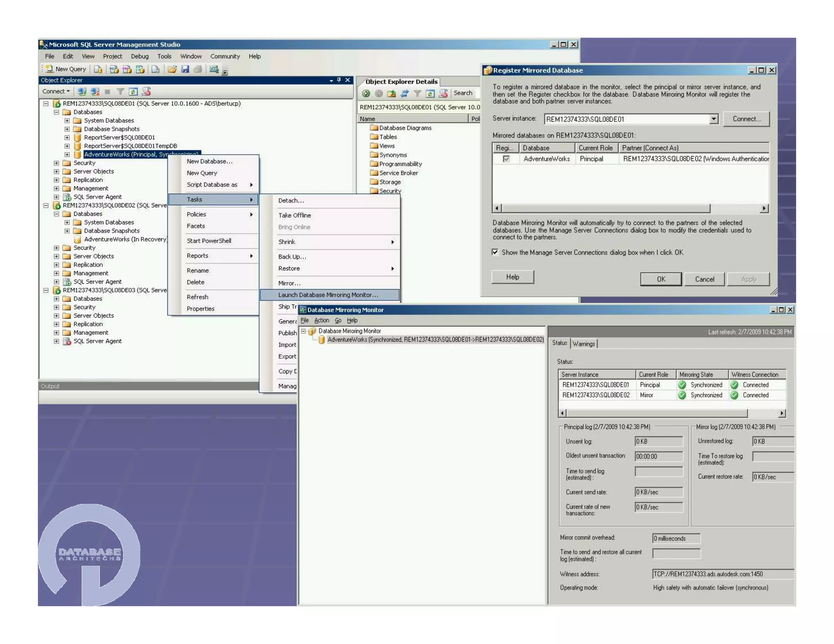This screenshot has height=644, width=834.
Task: Collapse the REM12374333\SQL08DE01 server node
Action: coord(46,104)
